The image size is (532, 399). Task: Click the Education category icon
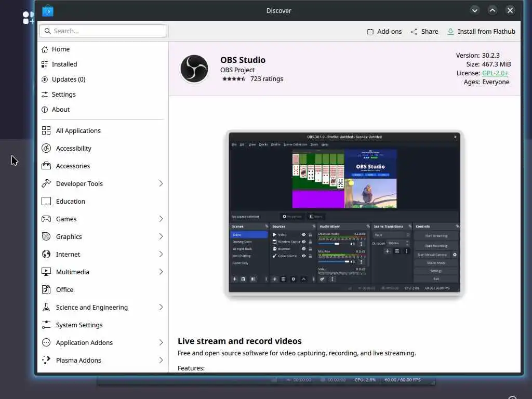point(46,201)
